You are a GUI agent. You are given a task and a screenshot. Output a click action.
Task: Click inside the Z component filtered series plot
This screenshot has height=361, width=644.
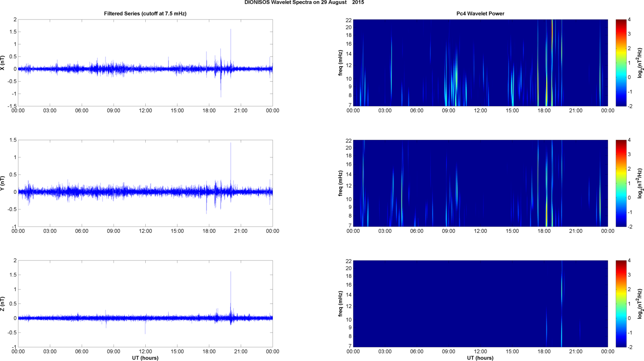pos(145,304)
